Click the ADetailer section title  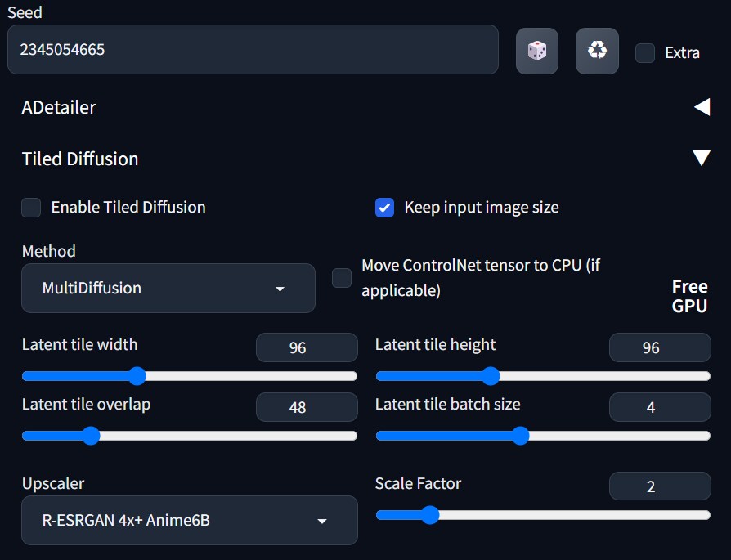tap(59, 107)
